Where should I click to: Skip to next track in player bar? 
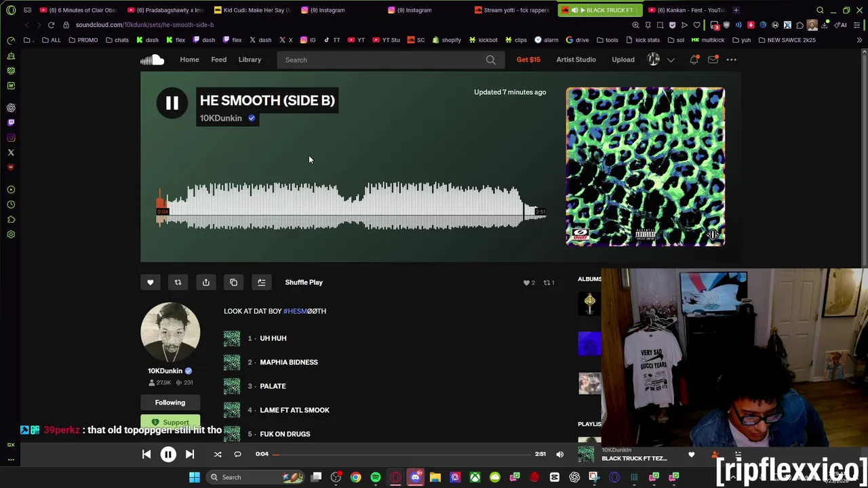190,454
